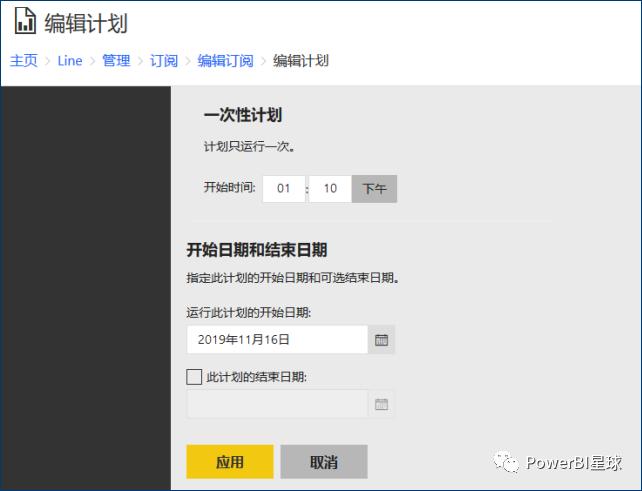
Task: Open the end date calendar picker
Action: click(381, 404)
